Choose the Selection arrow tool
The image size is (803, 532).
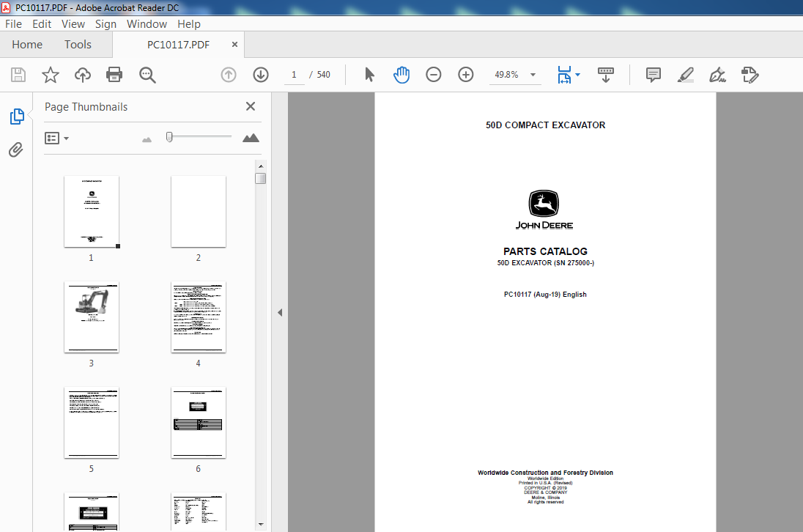(x=369, y=75)
